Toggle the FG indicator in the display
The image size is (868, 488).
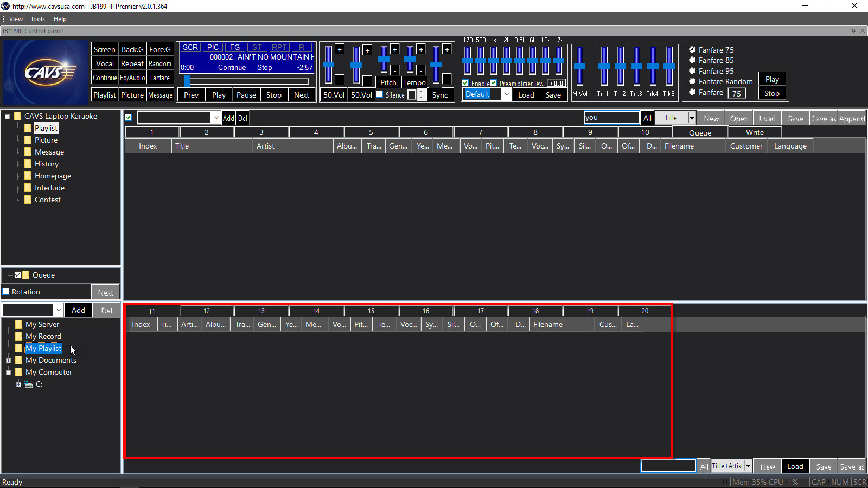pos(235,47)
